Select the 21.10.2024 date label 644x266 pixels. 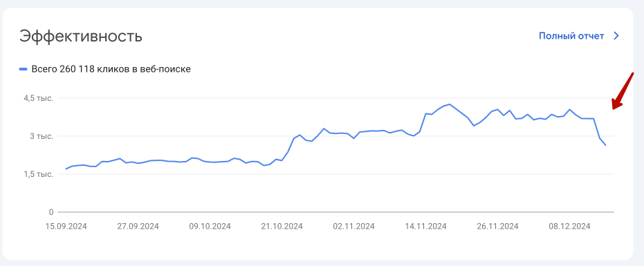tap(282, 226)
